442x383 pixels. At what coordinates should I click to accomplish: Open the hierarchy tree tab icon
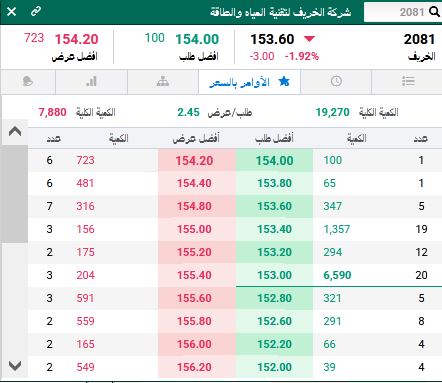163,81
